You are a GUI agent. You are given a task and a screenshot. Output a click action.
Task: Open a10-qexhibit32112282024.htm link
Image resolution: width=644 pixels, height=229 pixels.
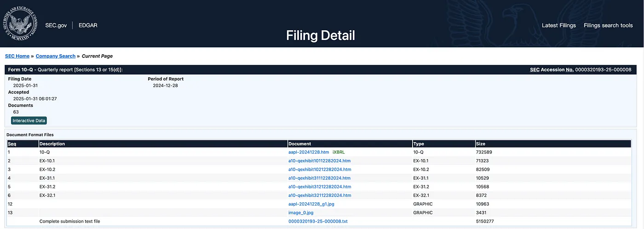319,195
